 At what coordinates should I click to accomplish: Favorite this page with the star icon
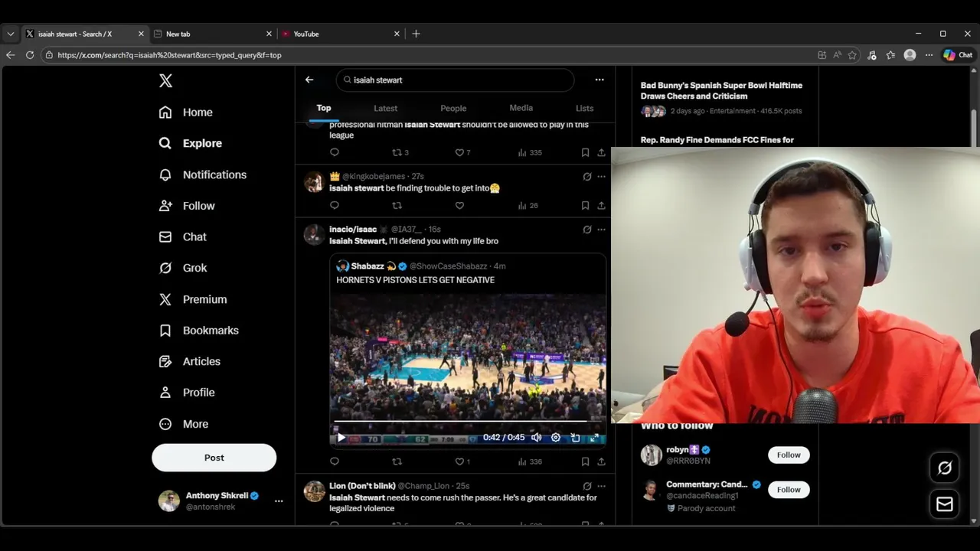pos(852,55)
